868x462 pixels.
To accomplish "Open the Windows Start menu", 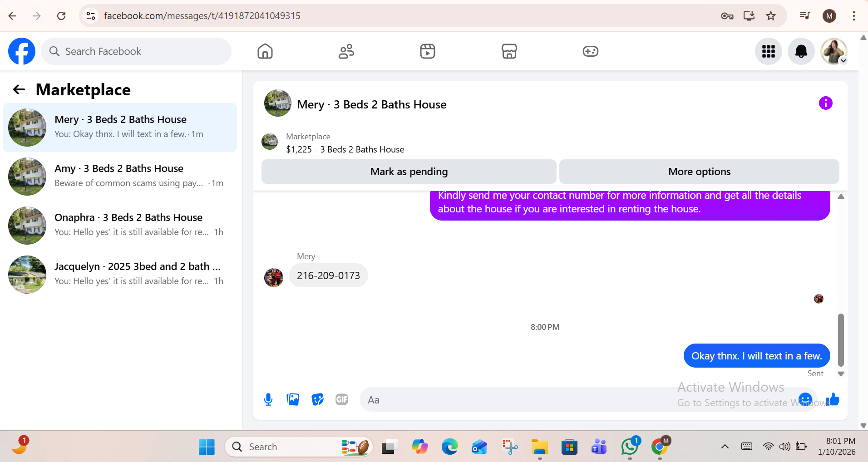I will pyautogui.click(x=207, y=447).
